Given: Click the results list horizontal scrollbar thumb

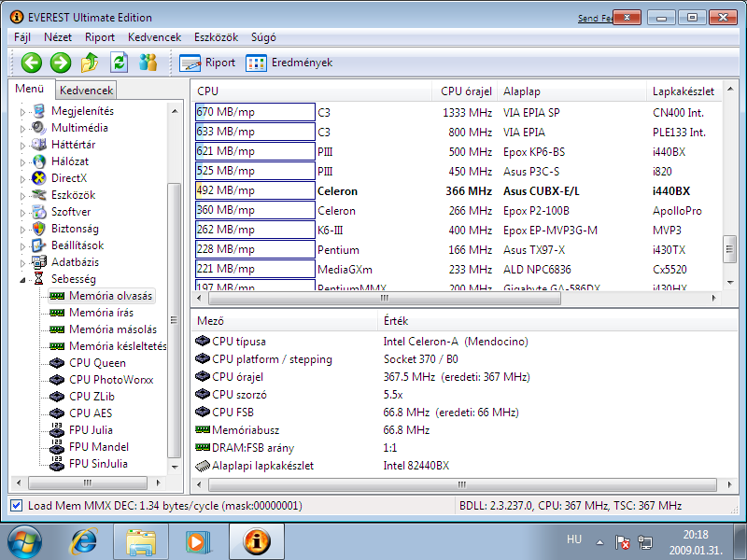Looking at the screenshot, I should pyautogui.click(x=385, y=298).
